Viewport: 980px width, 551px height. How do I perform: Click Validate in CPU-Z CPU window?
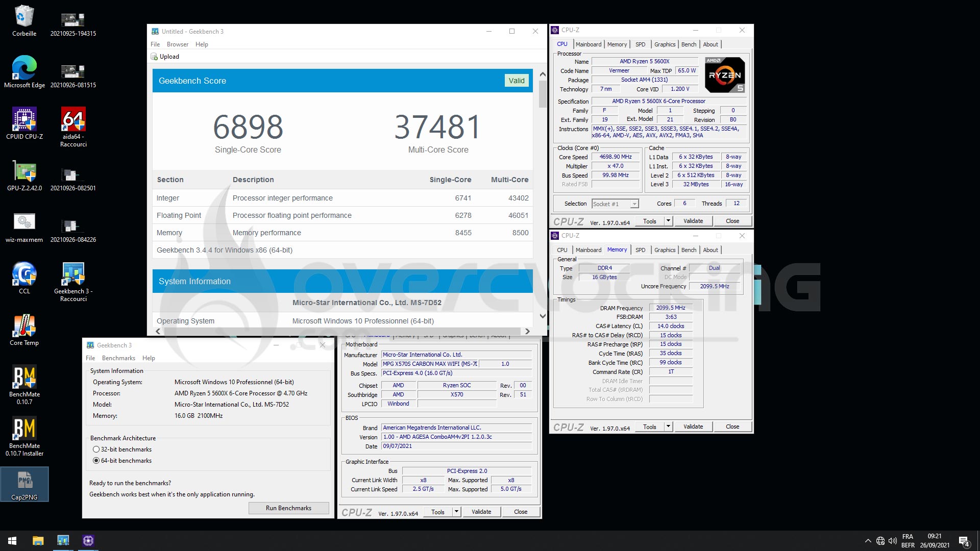coord(693,221)
